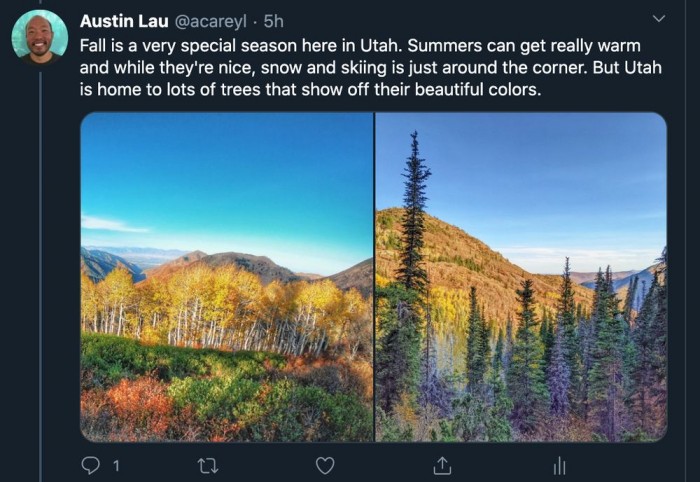Click the @acareyl handle
The height and width of the screenshot is (482, 700).
click(209, 21)
